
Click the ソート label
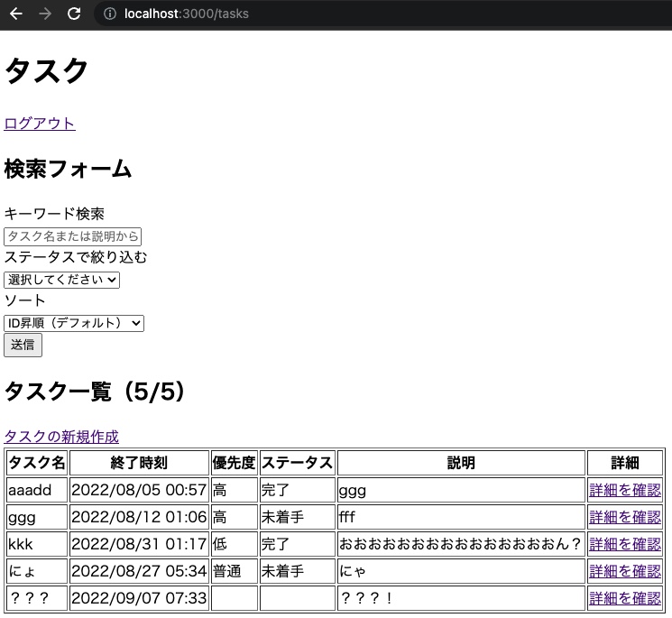[x=24, y=300]
